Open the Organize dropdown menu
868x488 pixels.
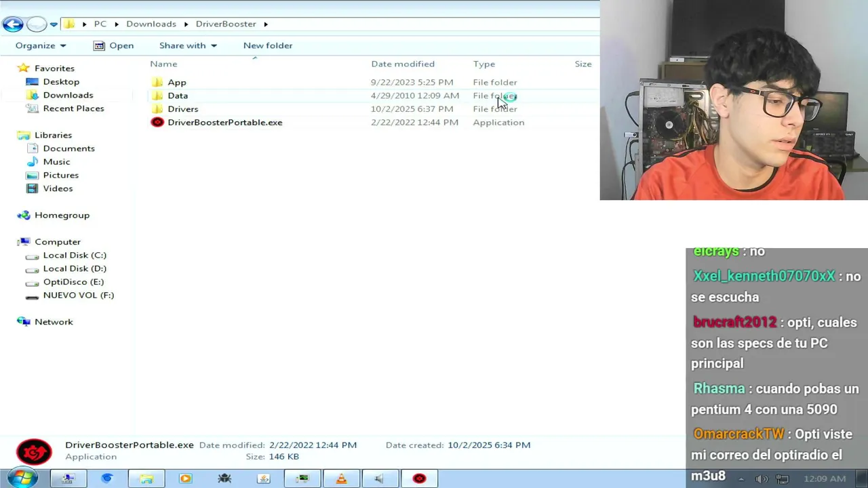click(x=41, y=45)
